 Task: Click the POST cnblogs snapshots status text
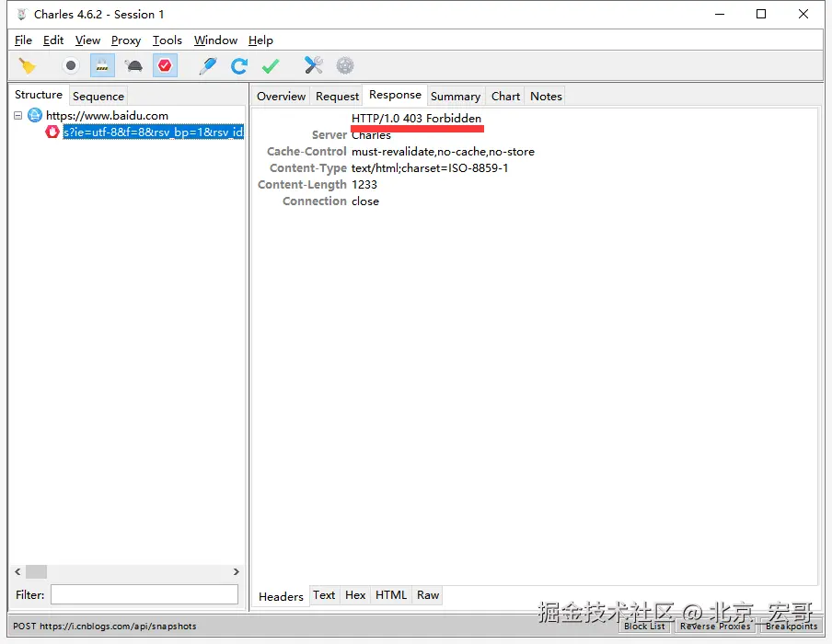(105, 626)
